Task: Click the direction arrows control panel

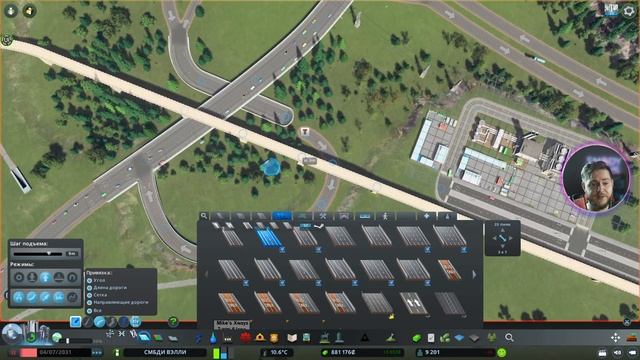Action: pyautogui.click(x=502, y=238)
